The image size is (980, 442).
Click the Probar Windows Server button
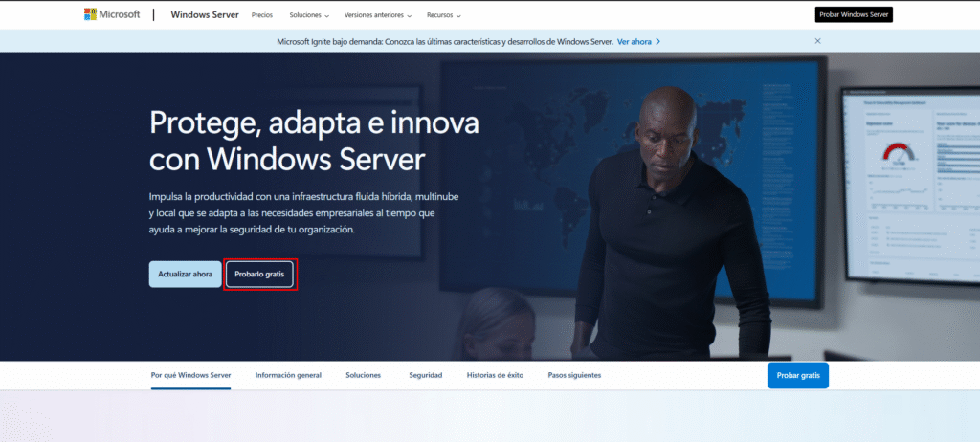(x=854, y=14)
